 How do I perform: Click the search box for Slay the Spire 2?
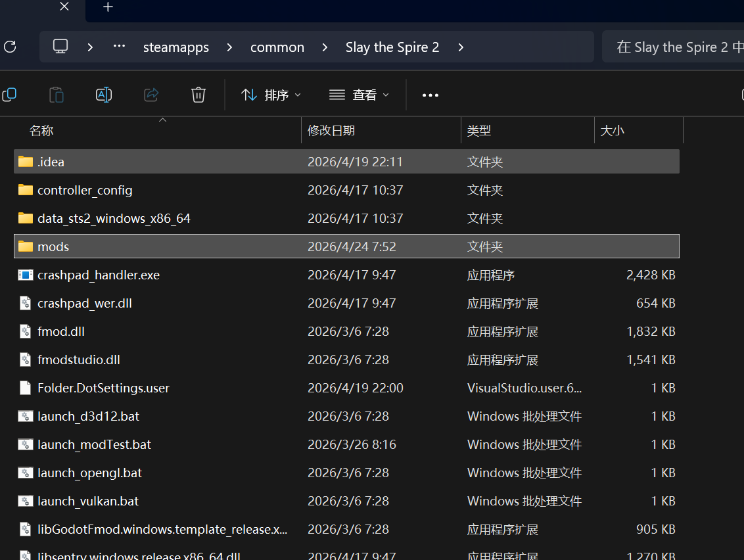[673, 47]
